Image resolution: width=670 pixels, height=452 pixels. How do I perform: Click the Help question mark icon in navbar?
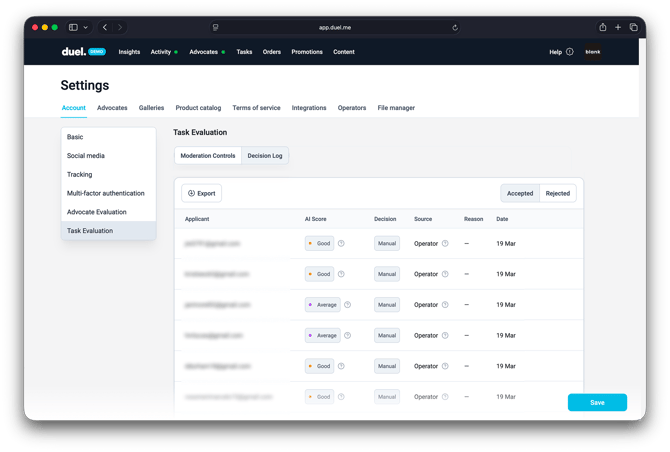570,52
